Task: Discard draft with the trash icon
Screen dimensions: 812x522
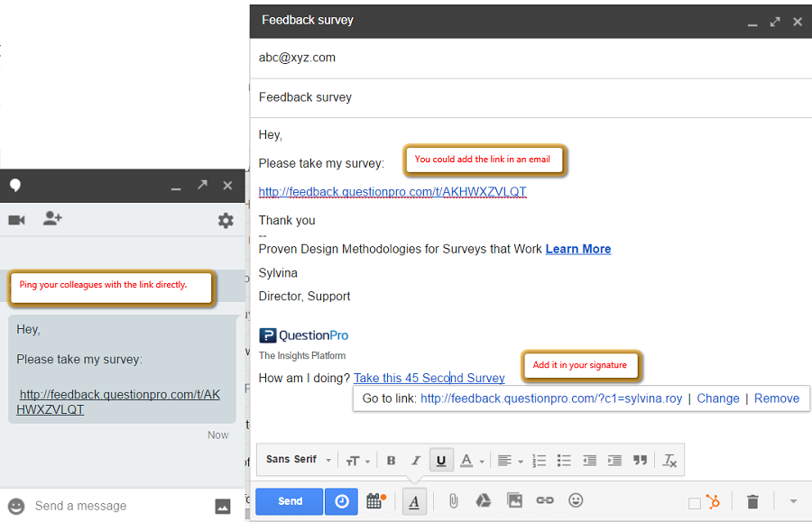Action: point(752,501)
